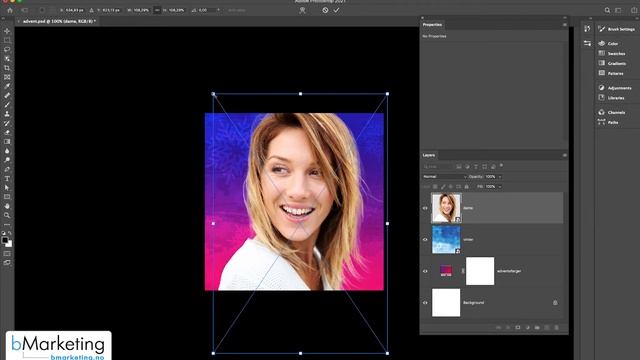Image resolution: width=640 pixels, height=360 pixels.
Task: Select the Dodge tool
Action: (7, 160)
